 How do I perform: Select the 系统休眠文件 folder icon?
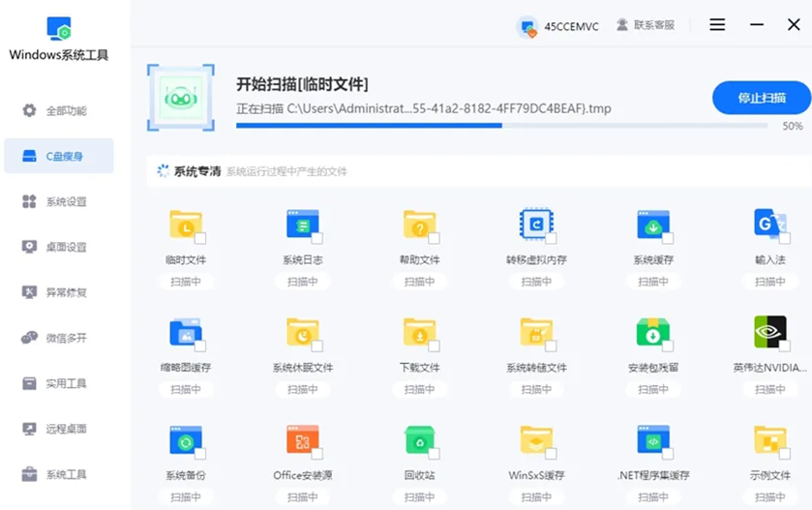click(302, 332)
